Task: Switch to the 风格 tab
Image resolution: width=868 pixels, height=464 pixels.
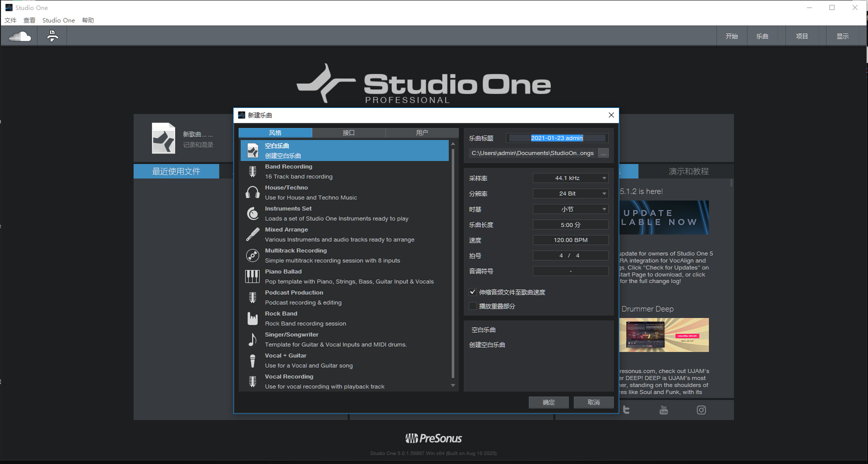Action: 275,132
